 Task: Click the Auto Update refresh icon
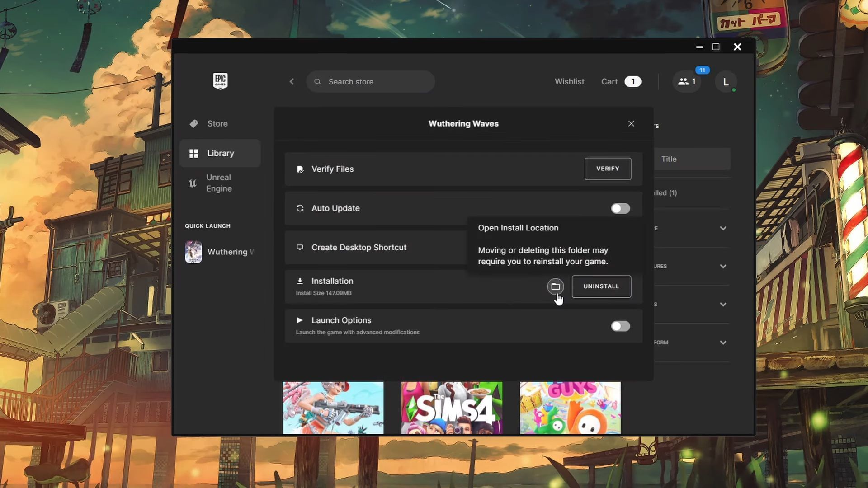click(x=300, y=208)
